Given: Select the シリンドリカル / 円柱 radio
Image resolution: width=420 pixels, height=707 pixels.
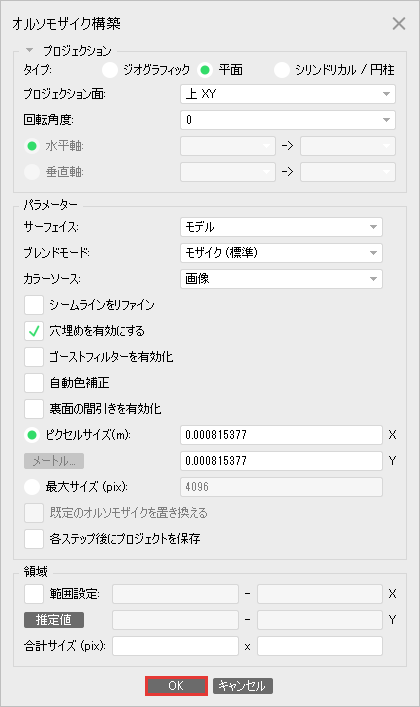Looking at the screenshot, I should tap(282, 70).
